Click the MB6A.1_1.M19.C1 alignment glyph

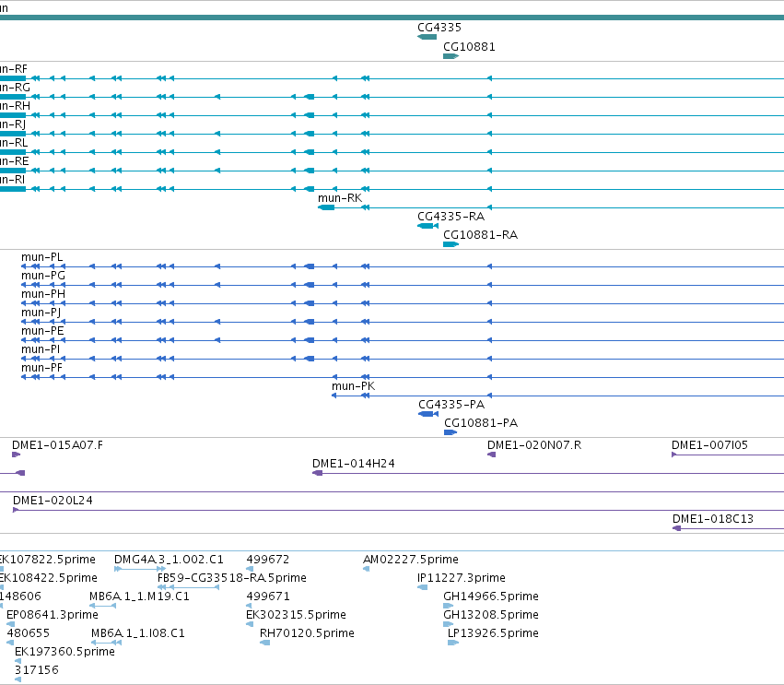click(102, 606)
